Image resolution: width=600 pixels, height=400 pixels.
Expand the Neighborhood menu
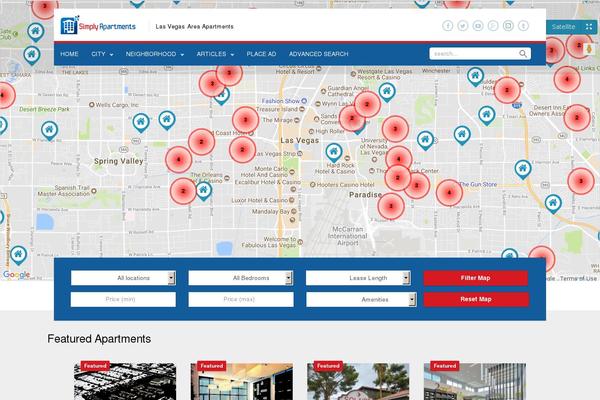click(x=155, y=54)
